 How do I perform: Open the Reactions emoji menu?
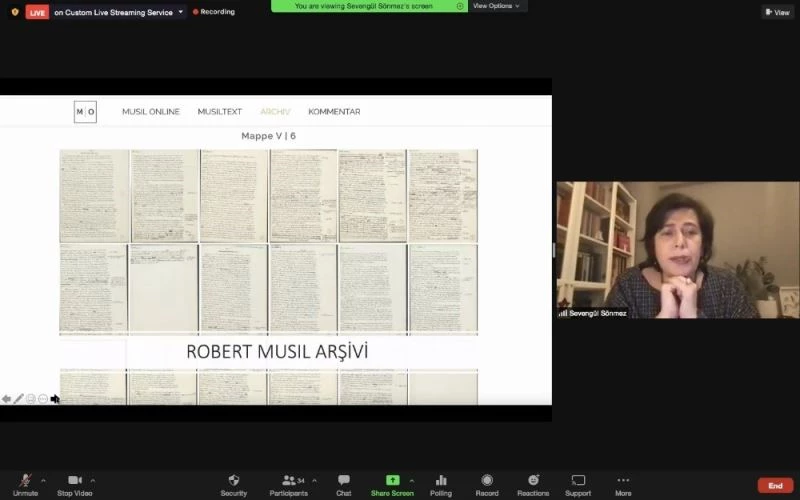coord(533,482)
